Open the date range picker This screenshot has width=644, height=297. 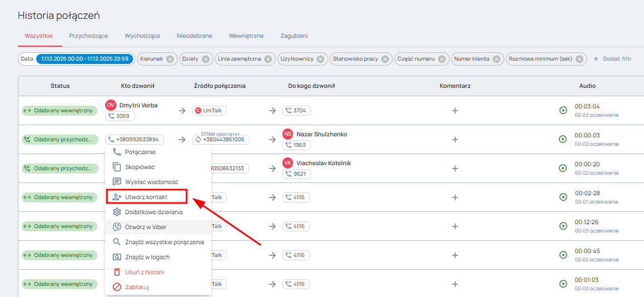85,59
